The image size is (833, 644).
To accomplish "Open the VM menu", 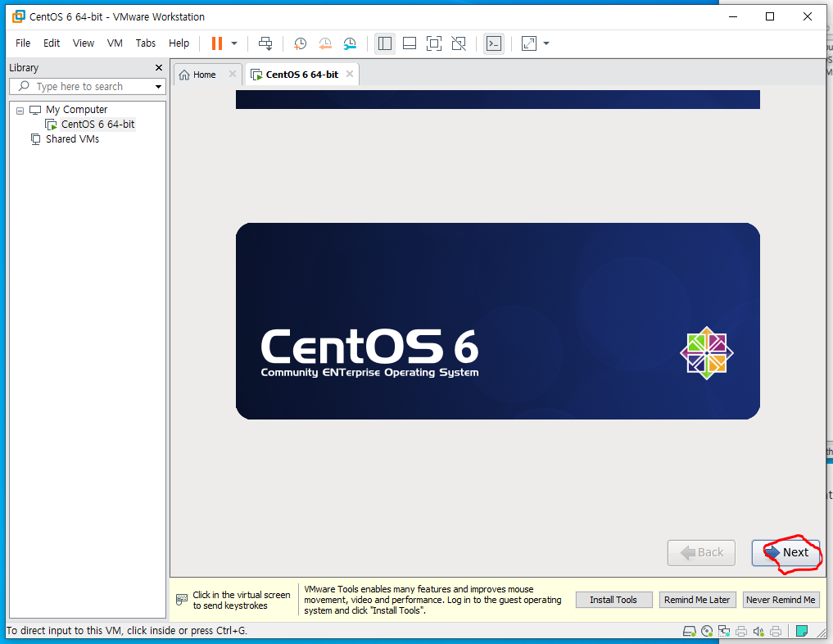I will coord(115,43).
